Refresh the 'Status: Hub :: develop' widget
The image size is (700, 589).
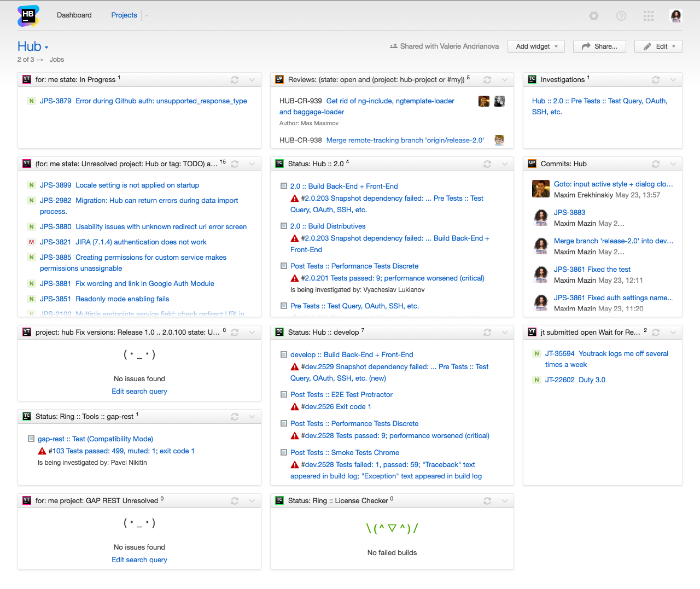(487, 333)
